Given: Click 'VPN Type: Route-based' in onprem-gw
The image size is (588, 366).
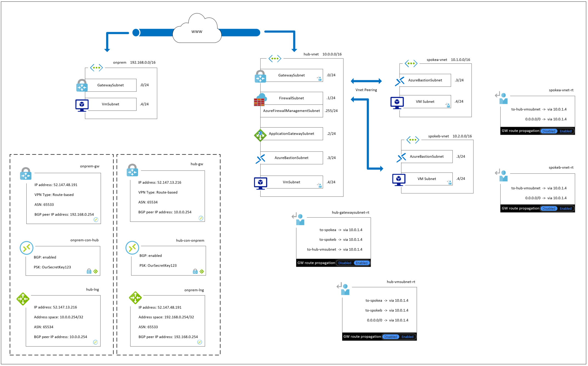Looking at the screenshot, I should 54,195.
